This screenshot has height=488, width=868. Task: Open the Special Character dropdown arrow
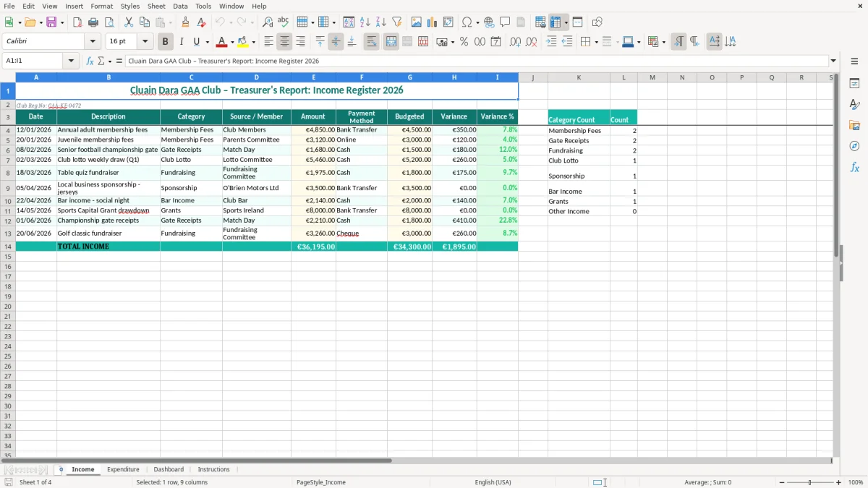(x=478, y=22)
